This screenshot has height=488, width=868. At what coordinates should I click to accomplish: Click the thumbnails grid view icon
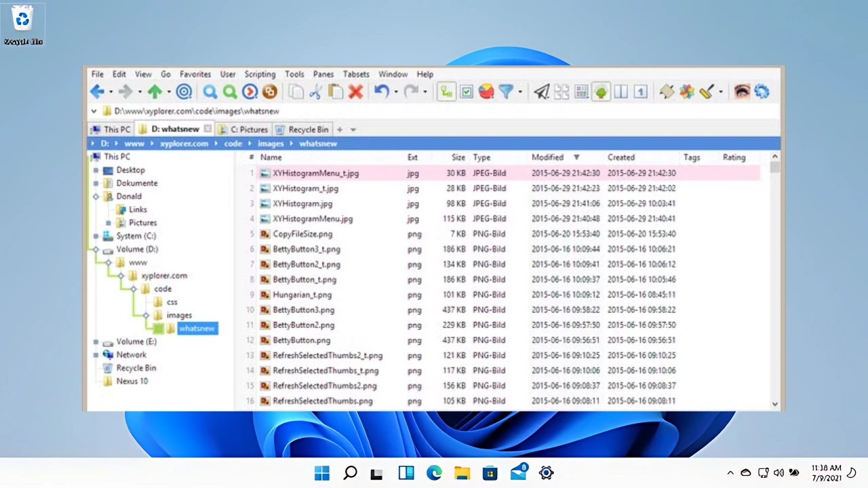[x=561, y=91]
